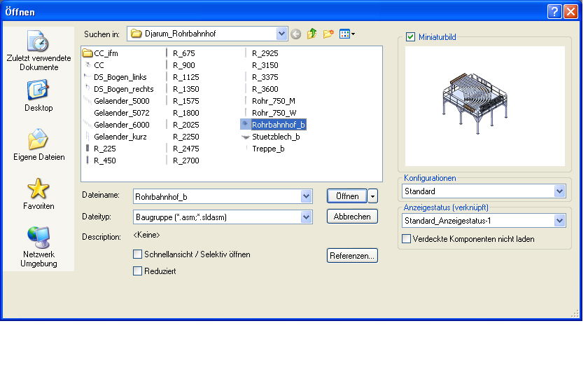The height and width of the screenshot is (368, 588).
Task: Select file R_1125
Action: tap(186, 77)
